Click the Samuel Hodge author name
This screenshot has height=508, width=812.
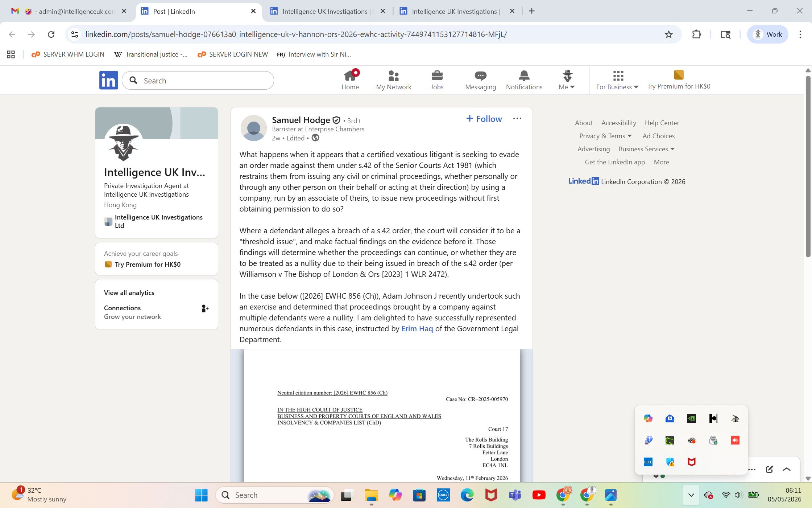[301, 120]
